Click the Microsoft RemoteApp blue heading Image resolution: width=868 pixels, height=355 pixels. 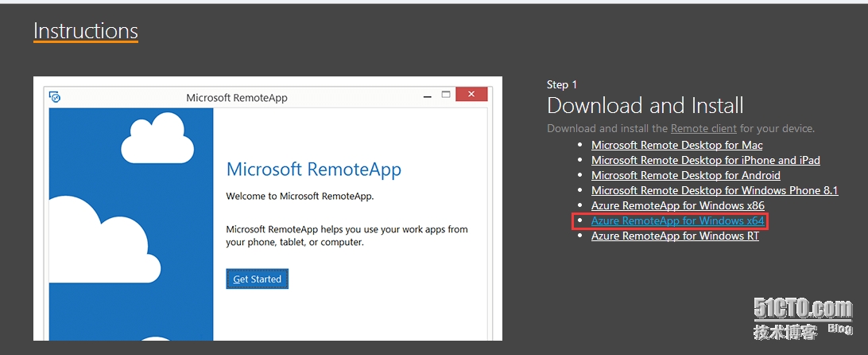pyautogui.click(x=314, y=170)
